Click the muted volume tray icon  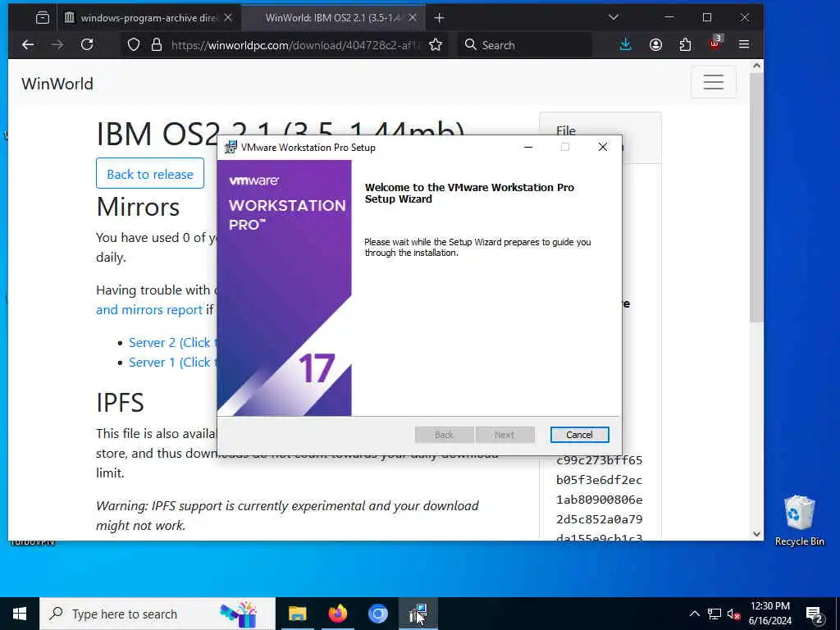pyautogui.click(x=733, y=614)
